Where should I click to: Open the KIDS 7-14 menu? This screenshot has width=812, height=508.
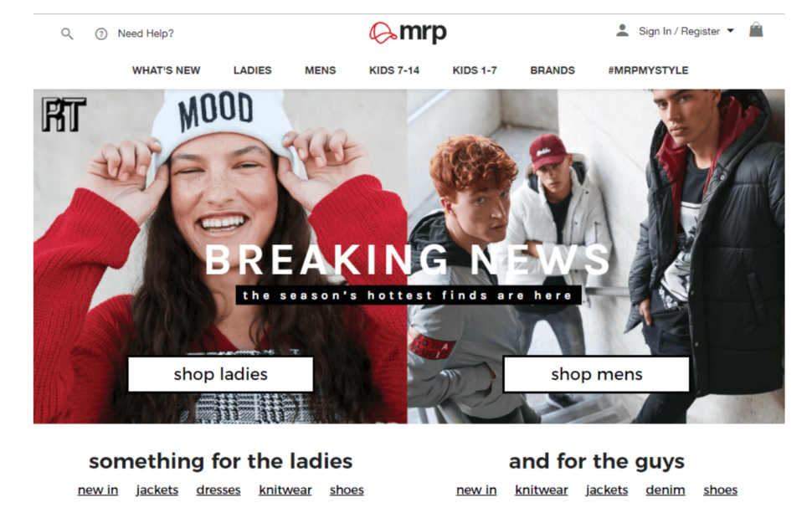point(394,70)
